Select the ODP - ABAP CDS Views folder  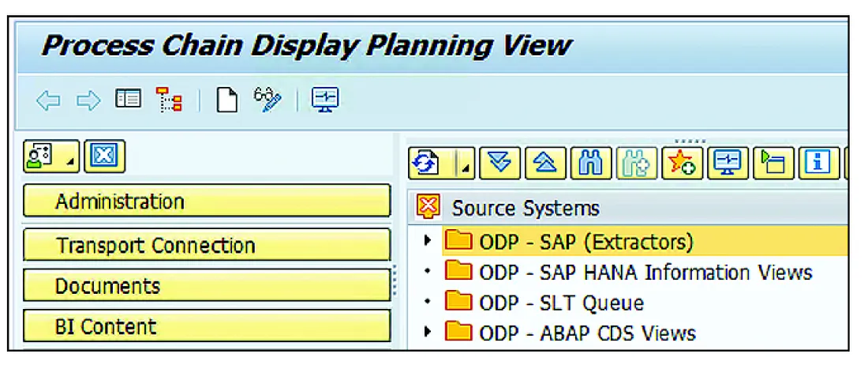click(588, 333)
